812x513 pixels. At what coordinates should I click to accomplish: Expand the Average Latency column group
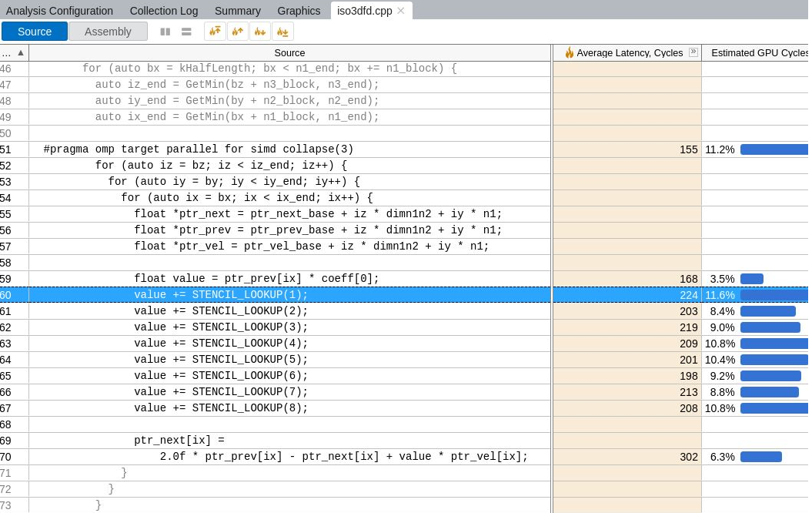tap(693, 52)
